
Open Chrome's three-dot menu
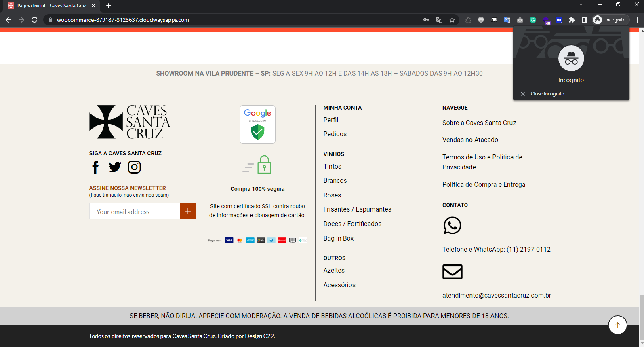(x=637, y=20)
